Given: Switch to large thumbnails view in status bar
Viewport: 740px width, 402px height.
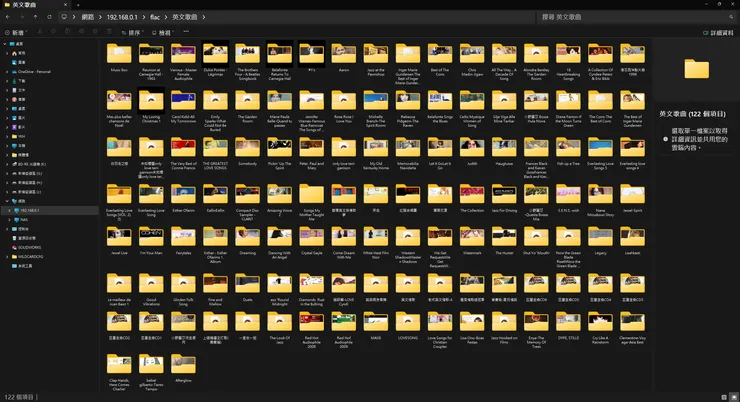Looking at the screenshot, I should (x=733, y=397).
